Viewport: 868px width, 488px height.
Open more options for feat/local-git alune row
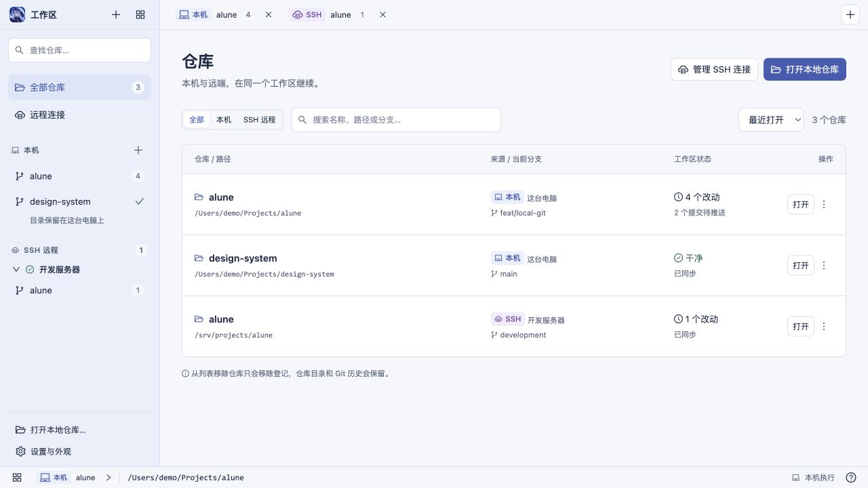click(824, 204)
